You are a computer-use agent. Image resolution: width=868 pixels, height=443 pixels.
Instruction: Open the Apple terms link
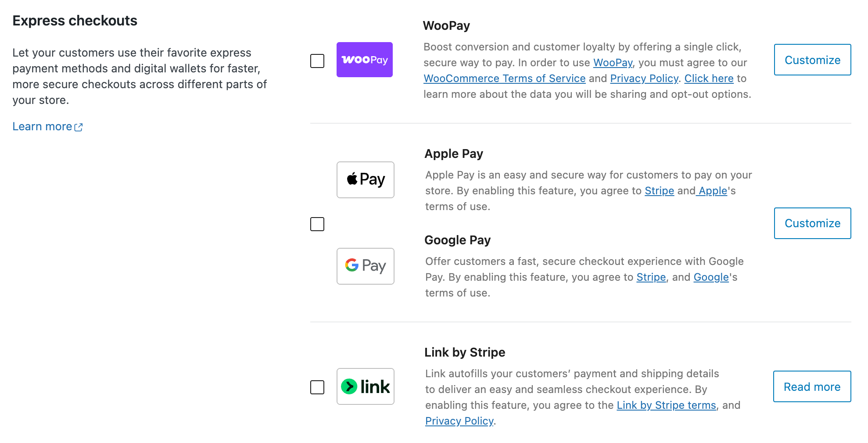711,190
